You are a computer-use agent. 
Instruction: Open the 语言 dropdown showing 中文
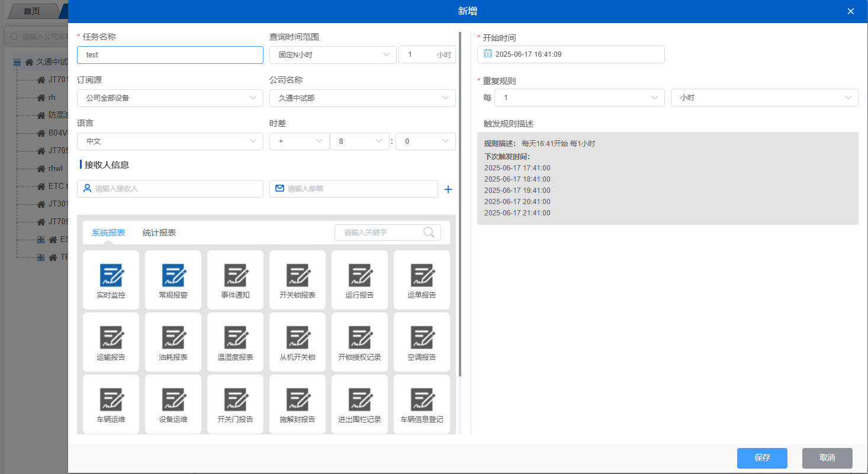[170, 141]
